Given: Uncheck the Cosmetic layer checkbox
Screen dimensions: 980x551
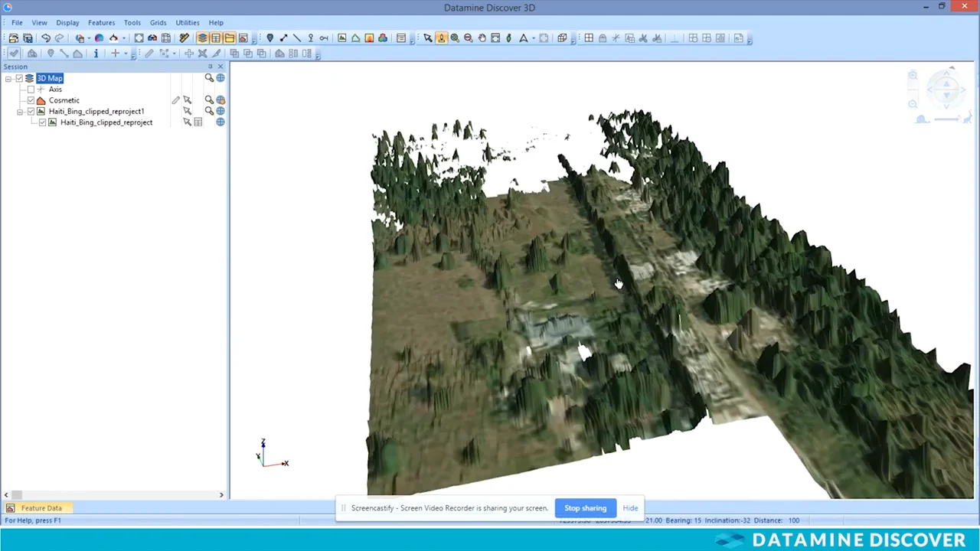Looking at the screenshot, I should (x=31, y=100).
